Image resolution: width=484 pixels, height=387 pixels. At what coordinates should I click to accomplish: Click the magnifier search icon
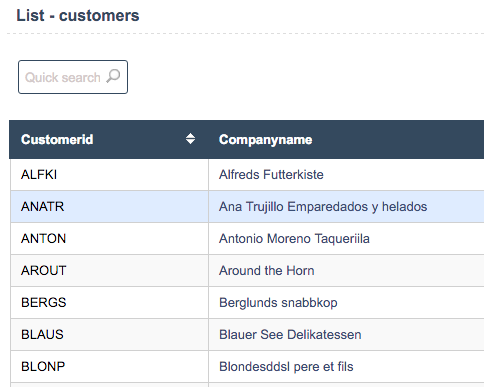pos(113,76)
